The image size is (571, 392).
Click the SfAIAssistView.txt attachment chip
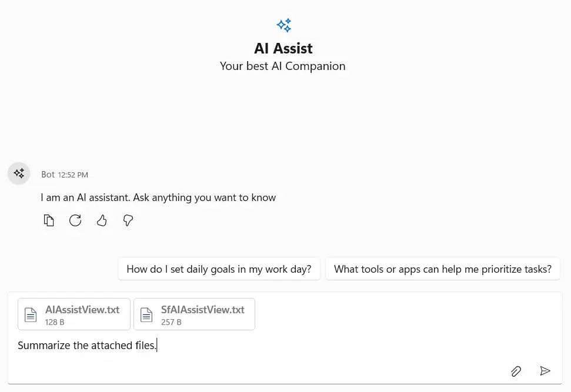pyautogui.click(x=194, y=314)
